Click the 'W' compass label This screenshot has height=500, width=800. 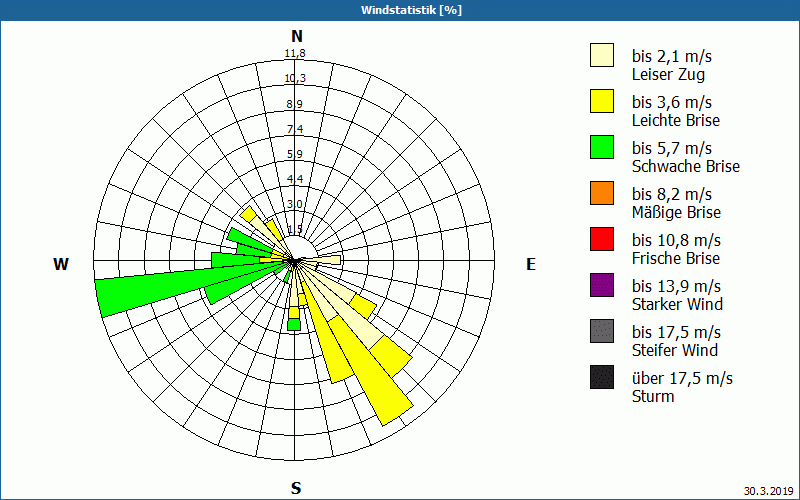61,264
